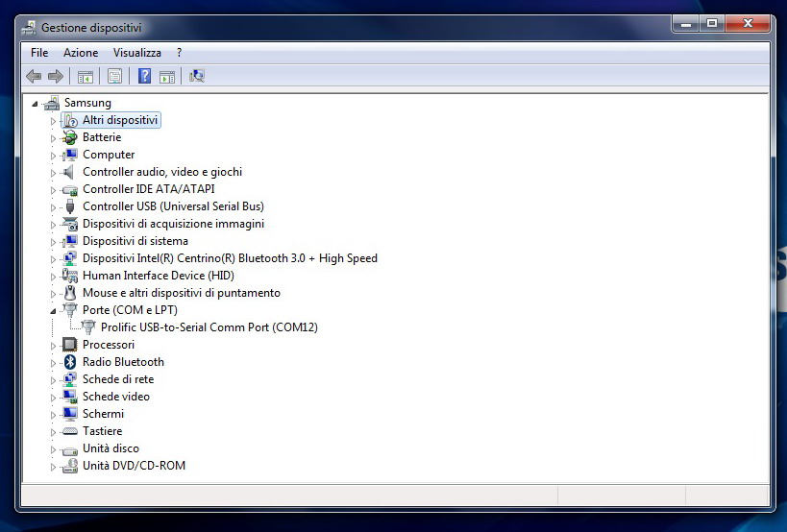Select Controller IDE ATA/ATAPI label

pyautogui.click(x=149, y=189)
